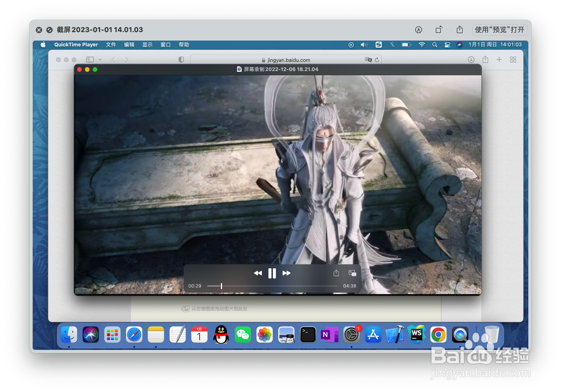Image resolution: width=561 pixels, height=392 pixels.
Task: Open the QuickTime Player menu
Action: pos(76,44)
